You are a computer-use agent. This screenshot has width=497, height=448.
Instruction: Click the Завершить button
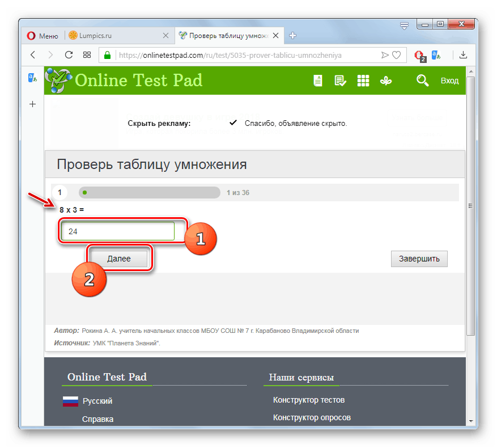click(x=419, y=259)
